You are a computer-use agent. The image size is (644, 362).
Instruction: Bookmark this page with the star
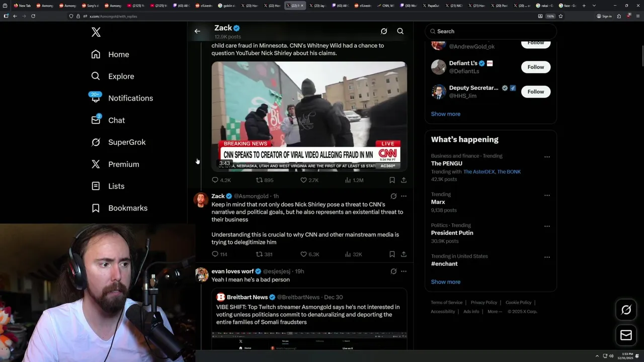560,16
